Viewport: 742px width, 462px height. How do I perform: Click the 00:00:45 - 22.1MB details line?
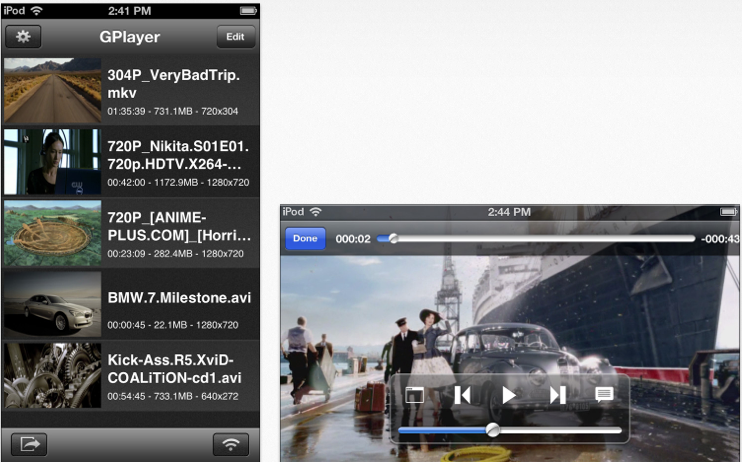pos(173,325)
